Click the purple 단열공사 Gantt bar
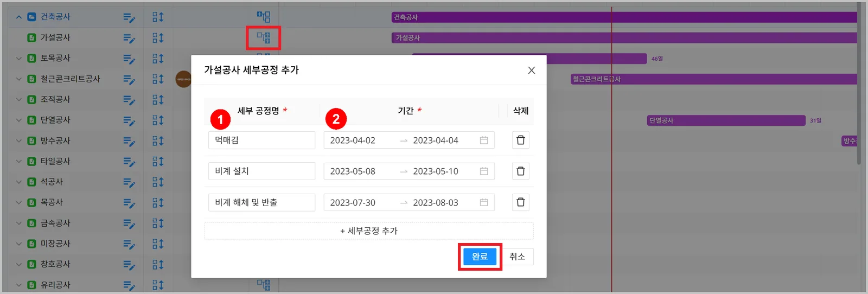 click(x=726, y=120)
